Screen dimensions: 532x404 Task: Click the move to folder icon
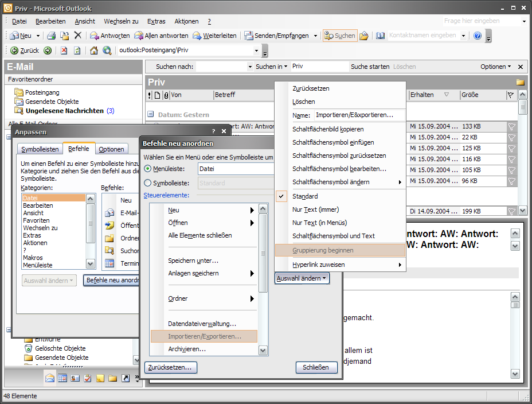(64, 36)
